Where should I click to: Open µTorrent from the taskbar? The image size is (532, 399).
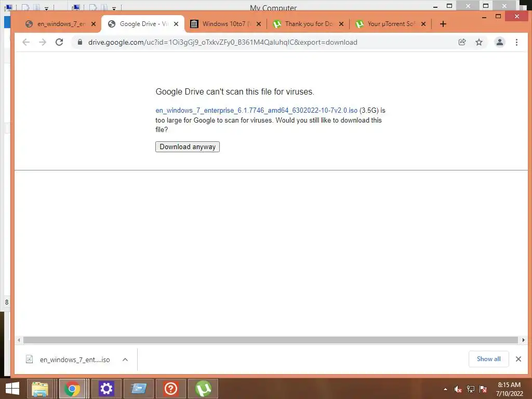point(203,389)
